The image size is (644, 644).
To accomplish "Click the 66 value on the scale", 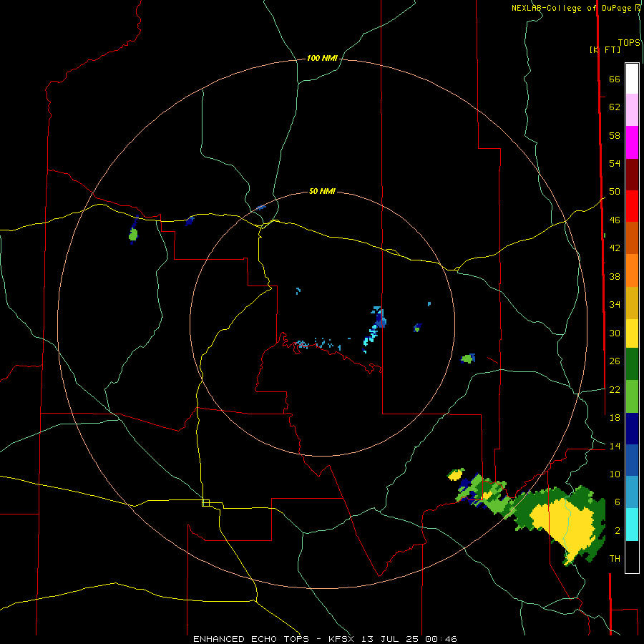I will point(615,79).
